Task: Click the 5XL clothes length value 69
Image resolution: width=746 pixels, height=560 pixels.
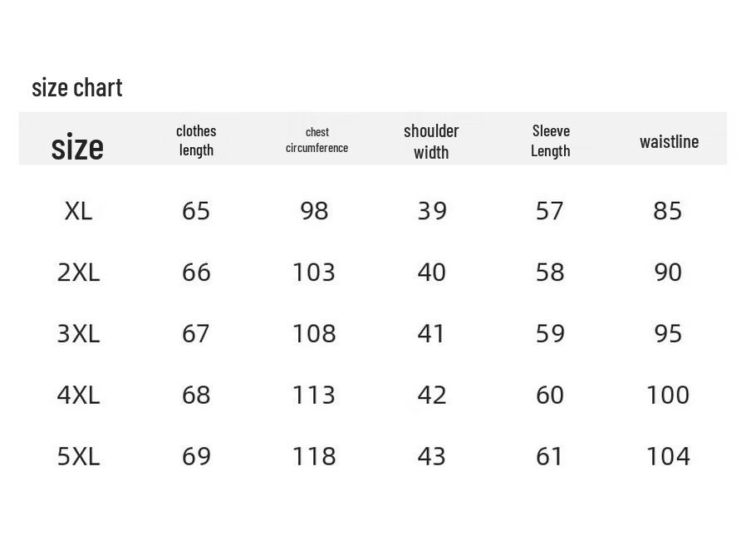Action: click(196, 456)
